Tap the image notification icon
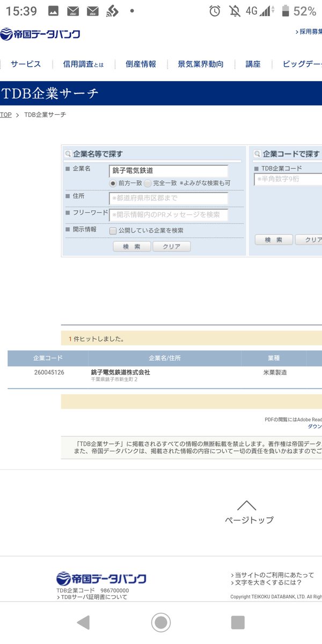This screenshot has height=644, width=322. click(x=53, y=11)
